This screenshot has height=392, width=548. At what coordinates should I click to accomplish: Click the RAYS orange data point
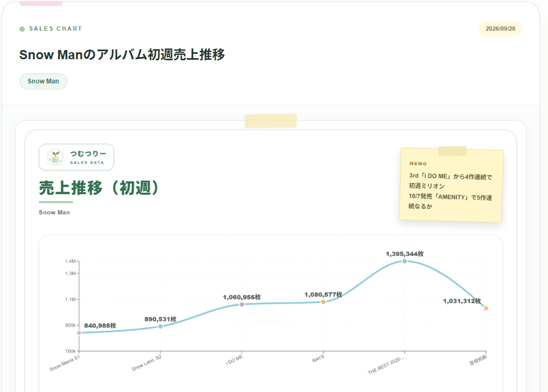click(324, 302)
